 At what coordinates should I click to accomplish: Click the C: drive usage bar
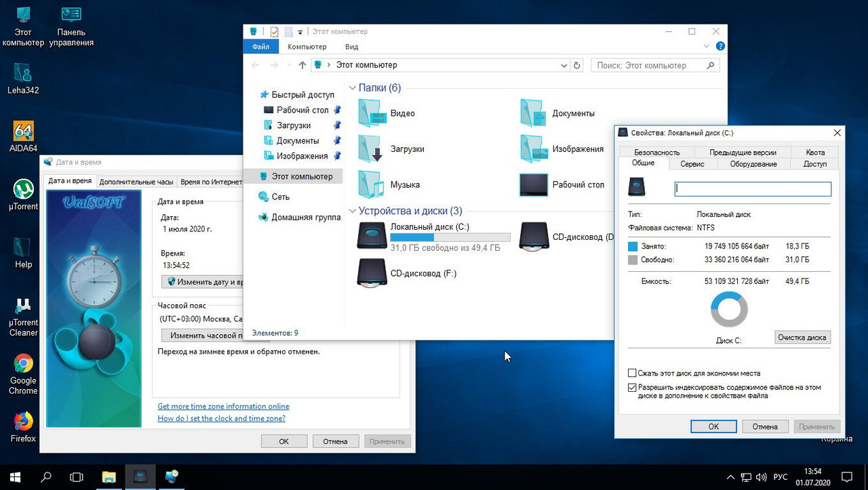tap(450, 238)
